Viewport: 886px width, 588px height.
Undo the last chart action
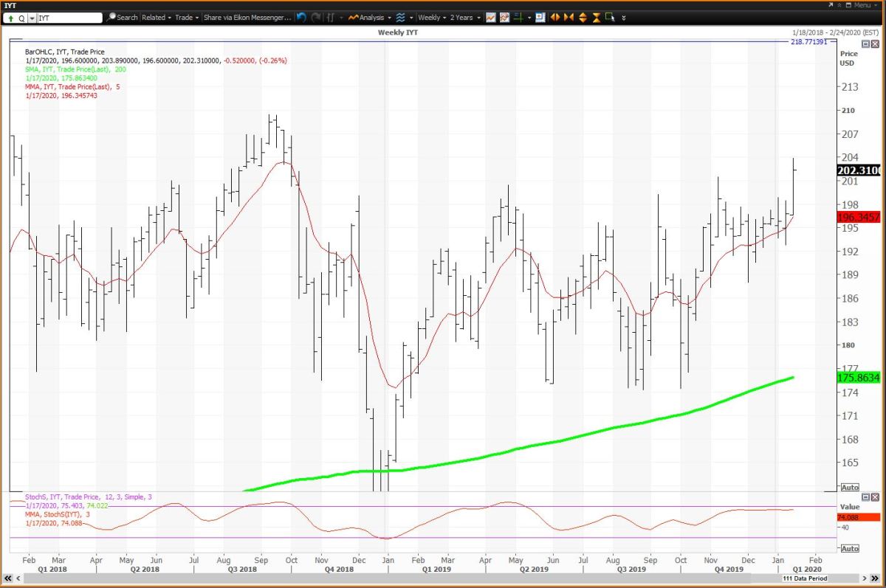pos(302,17)
